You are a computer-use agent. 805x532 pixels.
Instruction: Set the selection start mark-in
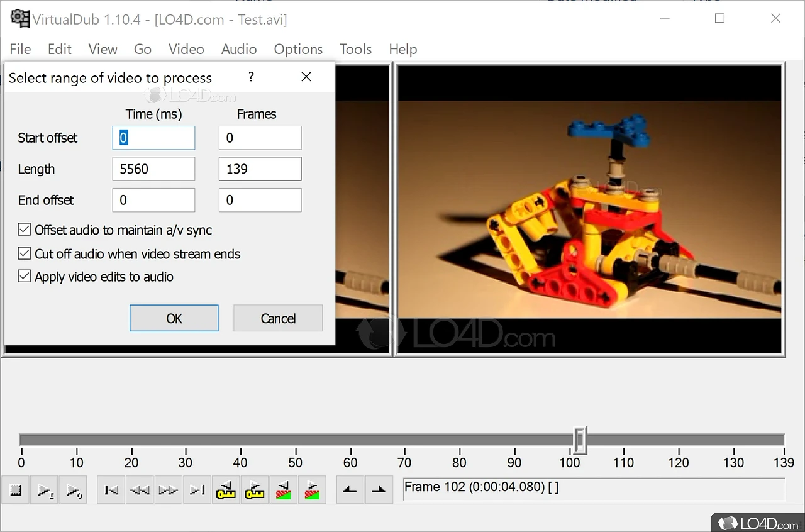coord(350,490)
